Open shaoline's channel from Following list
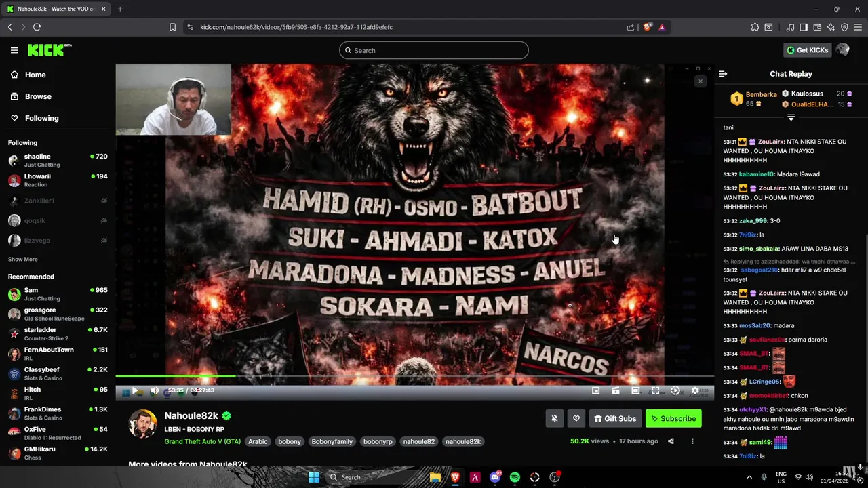The width and height of the screenshot is (868, 488). pyautogui.click(x=58, y=160)
